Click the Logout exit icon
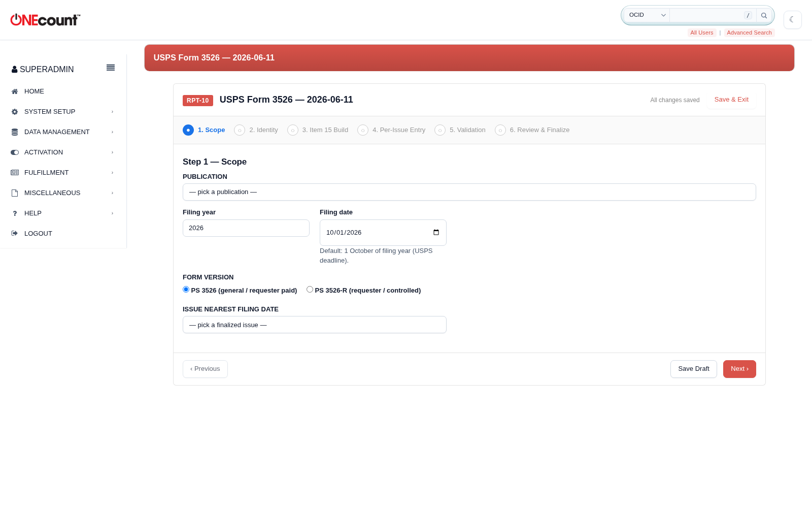 15,234
